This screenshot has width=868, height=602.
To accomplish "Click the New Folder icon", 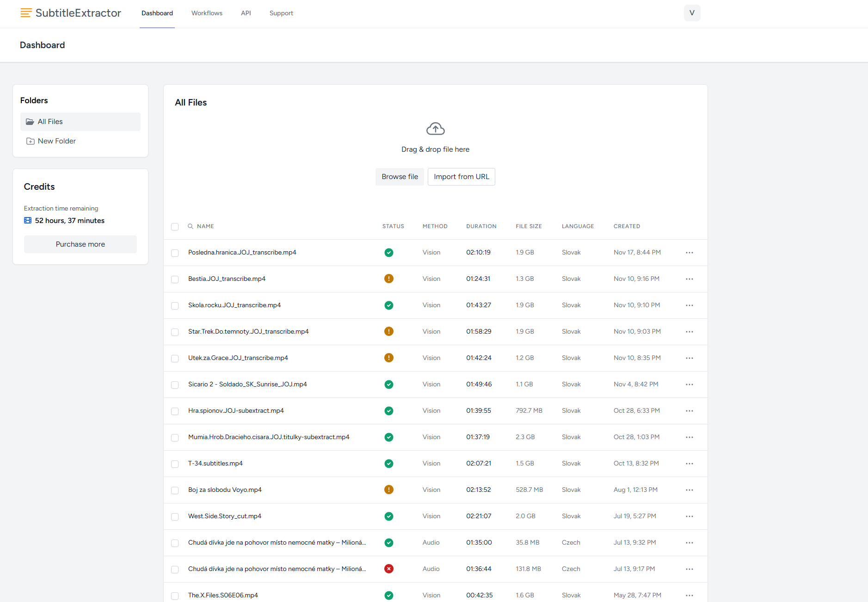I will (x=30, y=141).
